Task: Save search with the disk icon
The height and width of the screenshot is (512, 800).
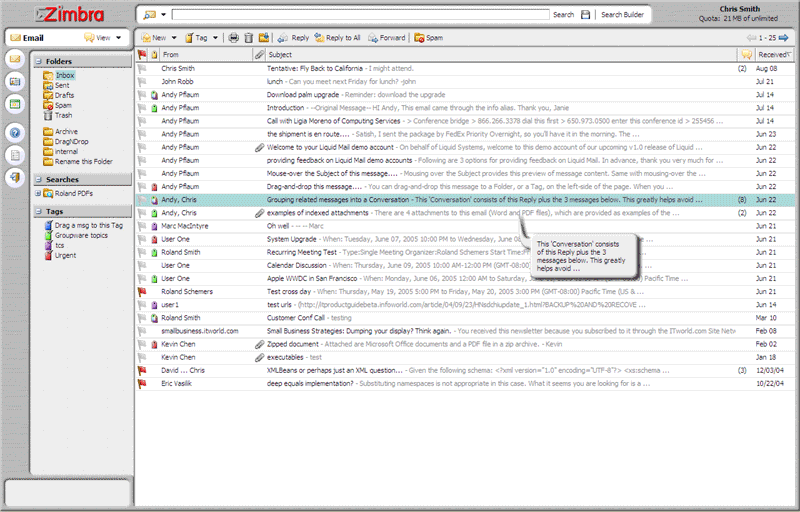Action: pyautogui.click(x=586, y=15)
